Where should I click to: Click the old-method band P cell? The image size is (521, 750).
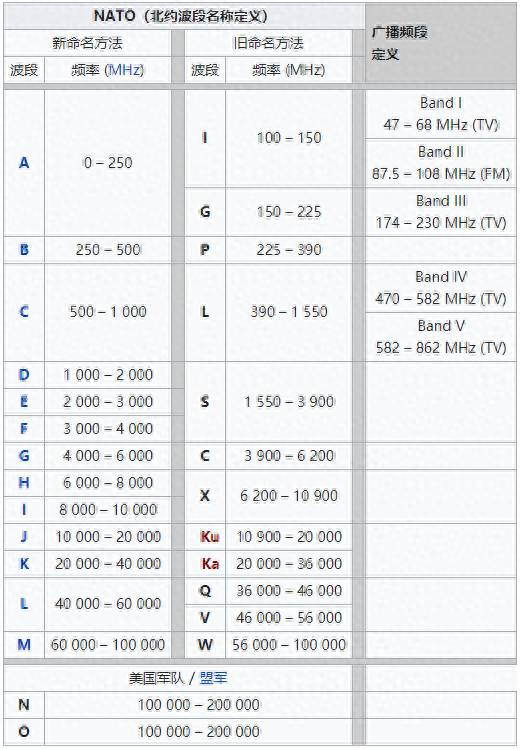(x=205, y=250)
